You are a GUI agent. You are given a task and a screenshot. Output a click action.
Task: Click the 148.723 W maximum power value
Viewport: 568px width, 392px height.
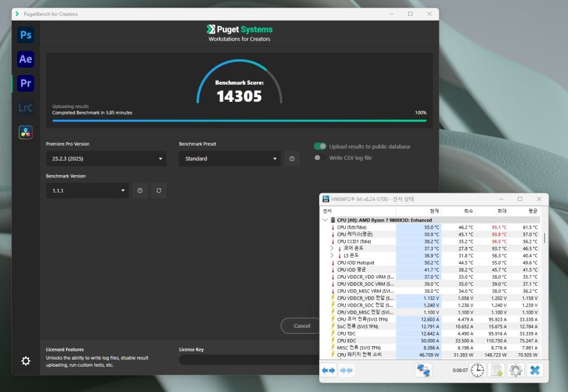tap(496, 355)
